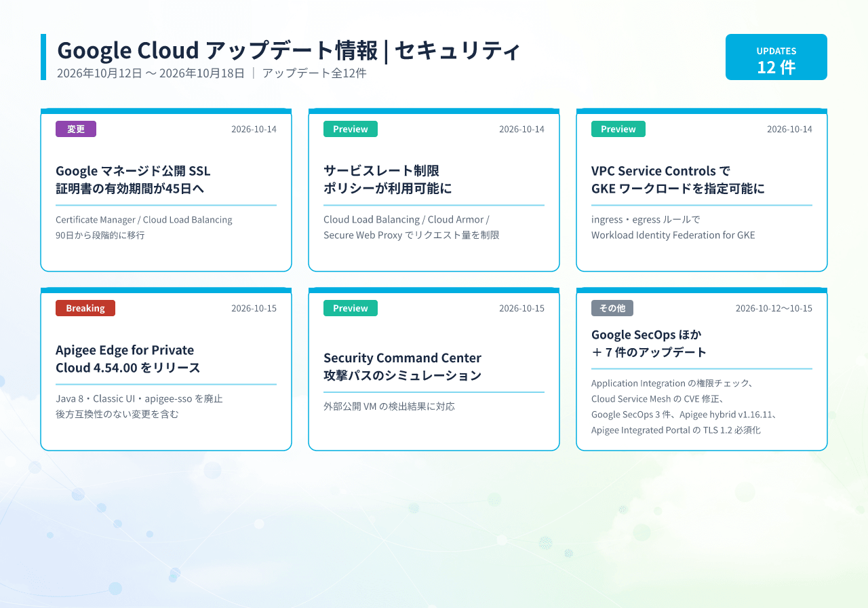Click the red Breaking tag
Image resolution: width=868 pixels, height=608 pixels.
pos(85,308)
